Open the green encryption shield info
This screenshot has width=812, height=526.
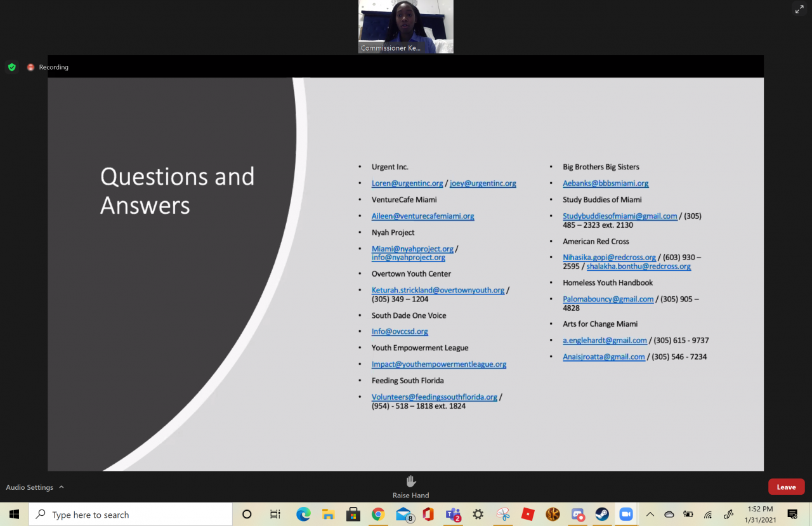(12, 67)
